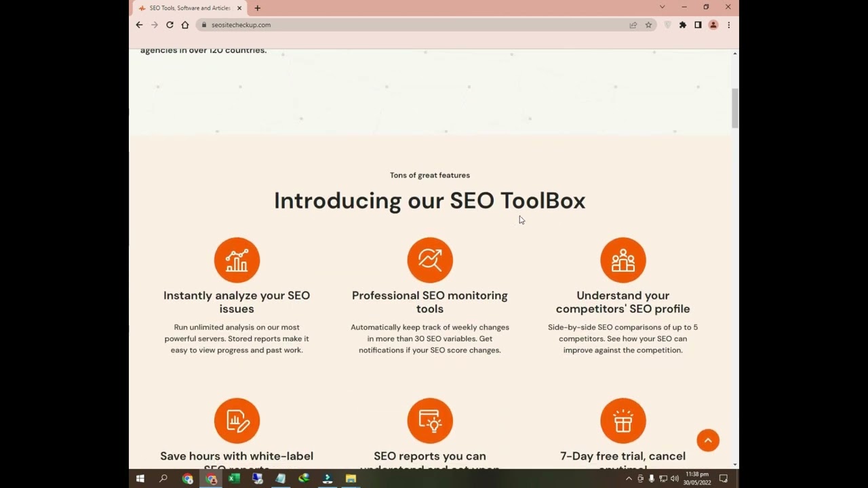Viewport: 868px width, 488px height.
Task: Click the gift box free trial icon
Action: coord(623,421)
